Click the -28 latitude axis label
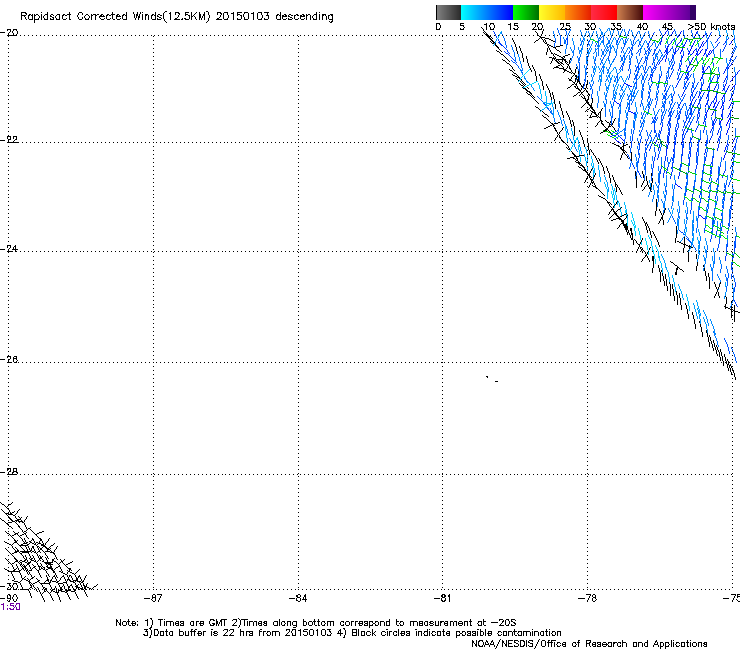Image resolution: width=740 pixels, height=650 pixels. [x=9, y=472]
